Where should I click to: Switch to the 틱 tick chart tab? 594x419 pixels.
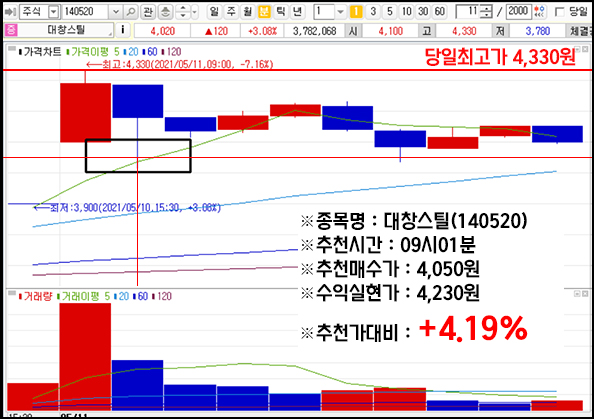click(281, 12)
